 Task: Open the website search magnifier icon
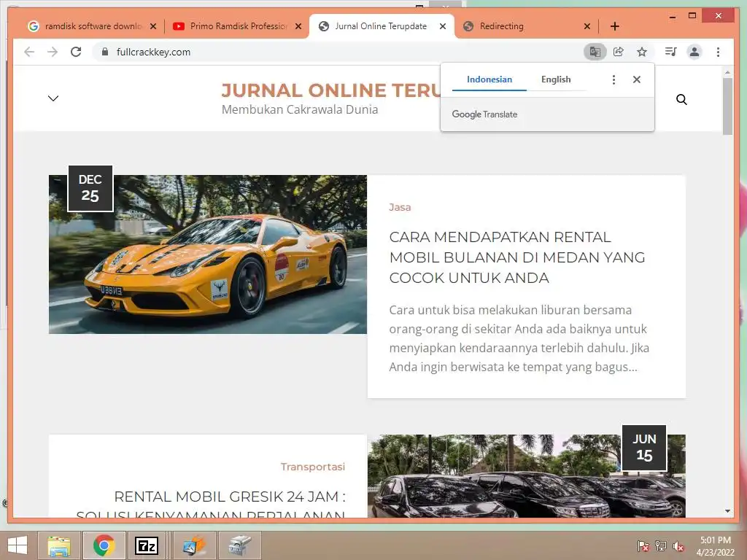pyautogui.click(x=682, y=99)
